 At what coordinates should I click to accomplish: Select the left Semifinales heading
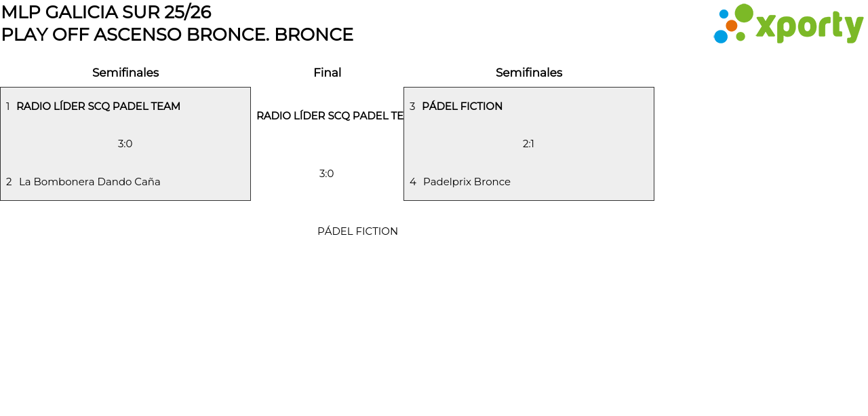(x=125, y=73)
